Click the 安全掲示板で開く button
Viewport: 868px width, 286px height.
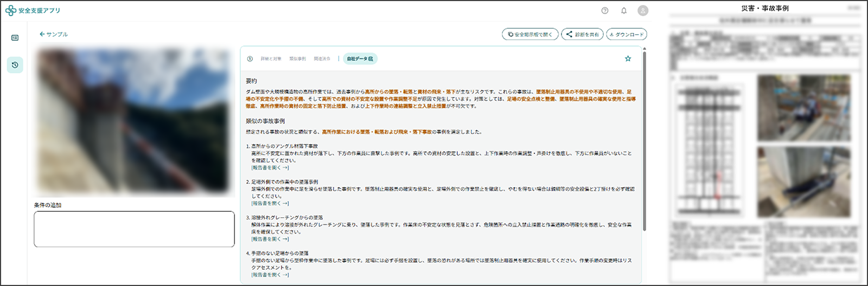point(530,34)
